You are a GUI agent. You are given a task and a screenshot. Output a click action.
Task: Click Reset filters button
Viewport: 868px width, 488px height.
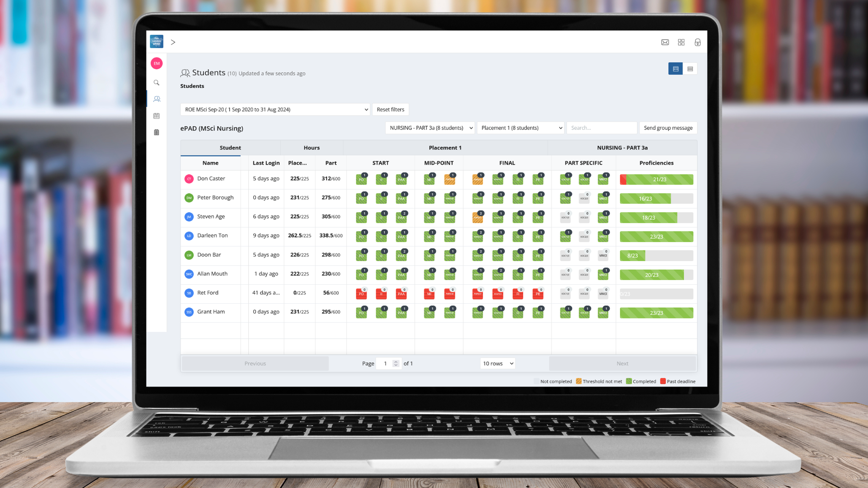click(390, 109)
